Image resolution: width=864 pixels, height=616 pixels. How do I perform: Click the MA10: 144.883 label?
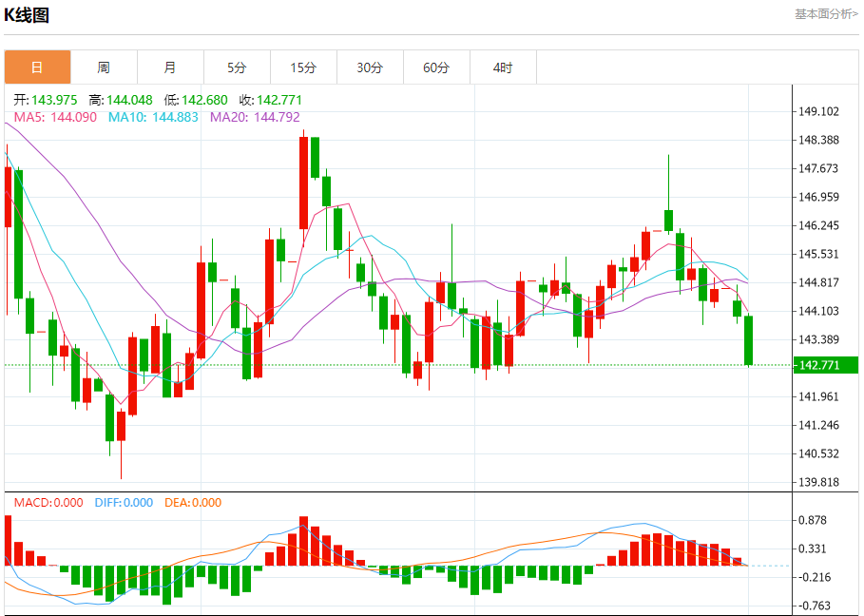tap(153, 117)
